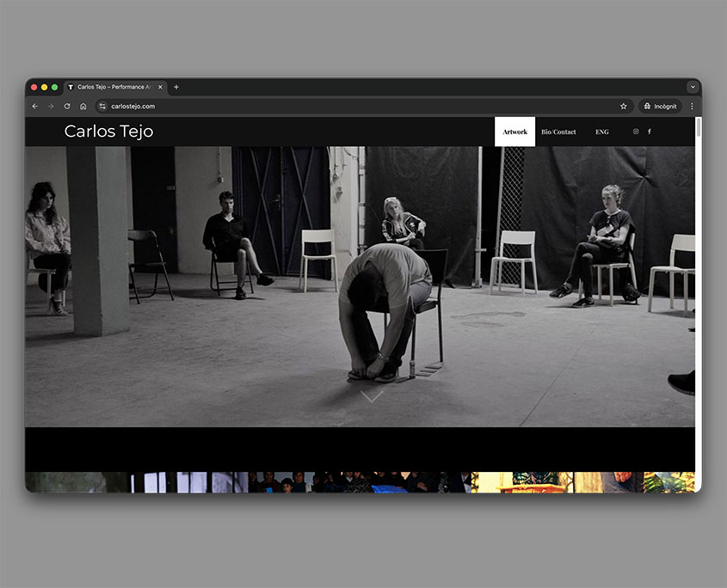Image resolution: width=727 pixels, height=588 pixels.
Task: Click the carlostejo.com address bar
Action: coord(344,107)
